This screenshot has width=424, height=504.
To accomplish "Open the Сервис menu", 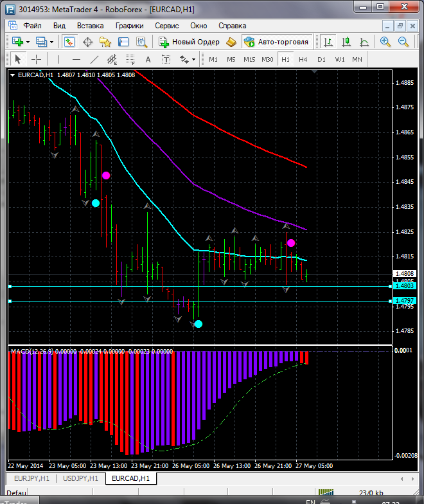I will 167,26.
